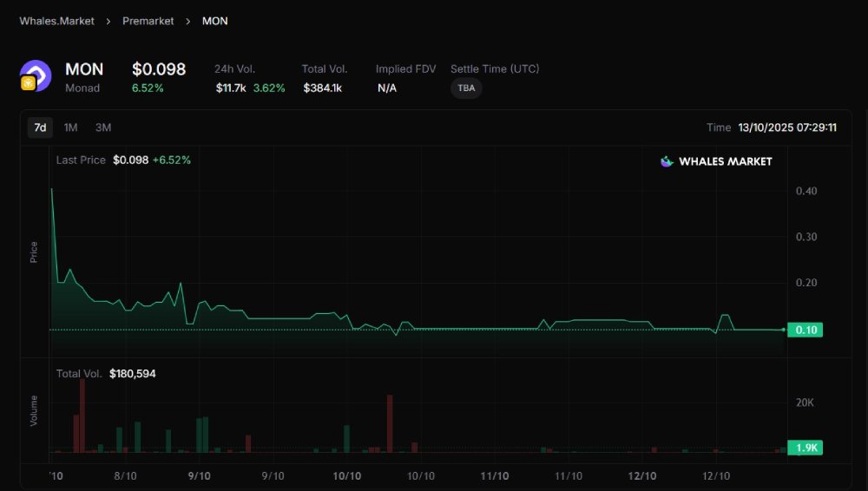Click the Whales Market watermark logo
This screenshot has width=868, height=491.
coord(716,161)
